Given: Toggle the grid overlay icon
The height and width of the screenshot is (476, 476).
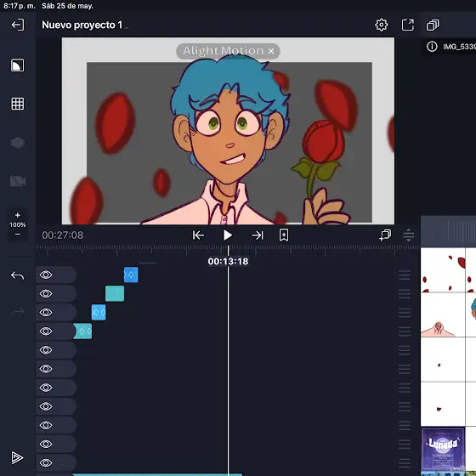Looking at the screenshot, I should 18,104.
